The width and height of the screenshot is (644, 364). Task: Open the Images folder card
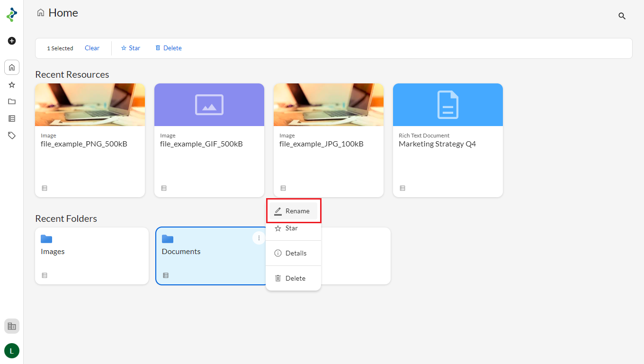(92, 256)
